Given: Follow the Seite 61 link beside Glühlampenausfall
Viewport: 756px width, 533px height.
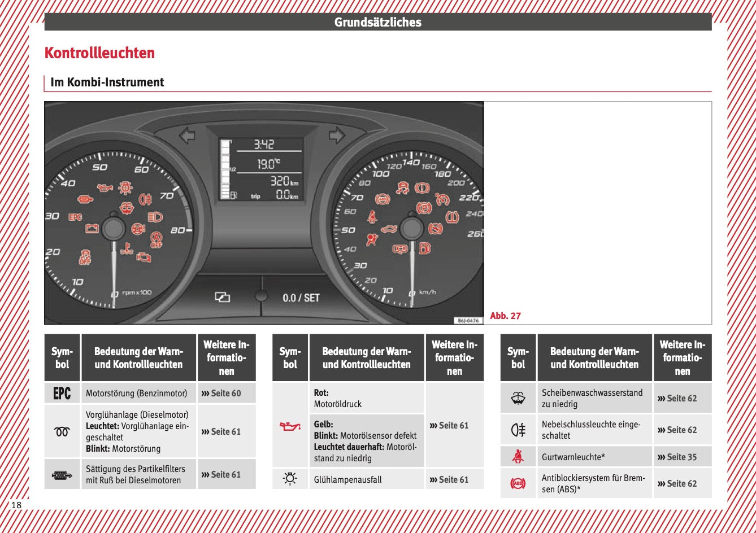Looking at the screenshot, I should (453, 480).
